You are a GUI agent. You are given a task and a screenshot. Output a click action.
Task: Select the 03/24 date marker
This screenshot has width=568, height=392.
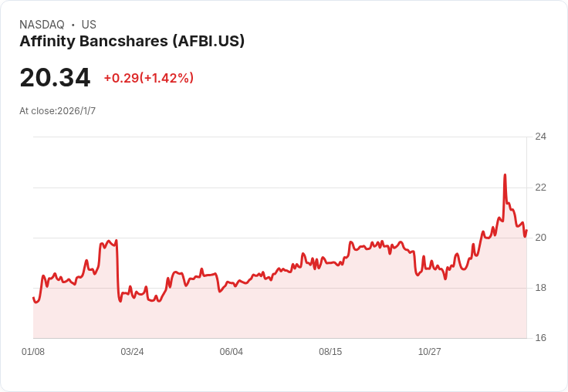(x=132, y=352)
